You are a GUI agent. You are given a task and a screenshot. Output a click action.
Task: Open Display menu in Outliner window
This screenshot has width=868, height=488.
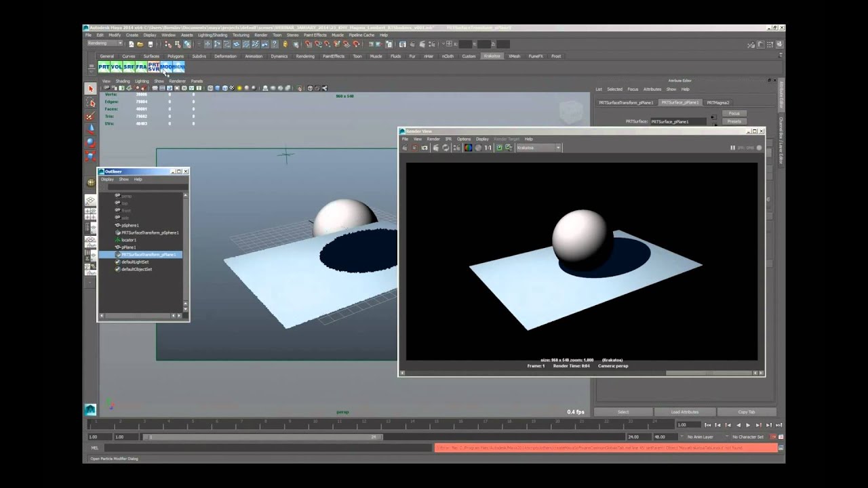pos(107,180)
